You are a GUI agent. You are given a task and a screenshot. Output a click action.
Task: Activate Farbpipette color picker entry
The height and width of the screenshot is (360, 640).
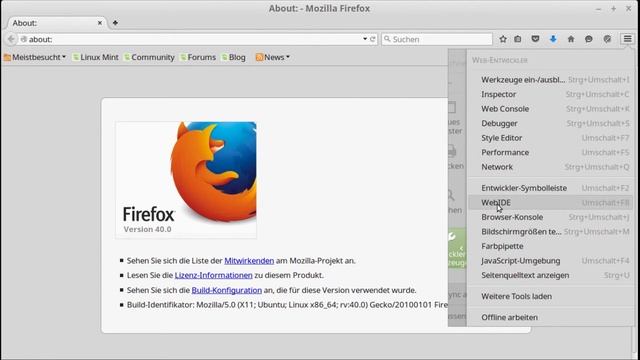tap(550, 246)
